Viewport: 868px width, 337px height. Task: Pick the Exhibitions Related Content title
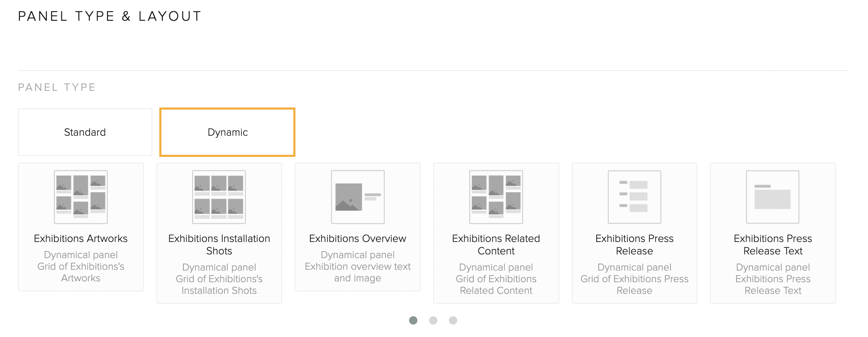click(496, 245)
